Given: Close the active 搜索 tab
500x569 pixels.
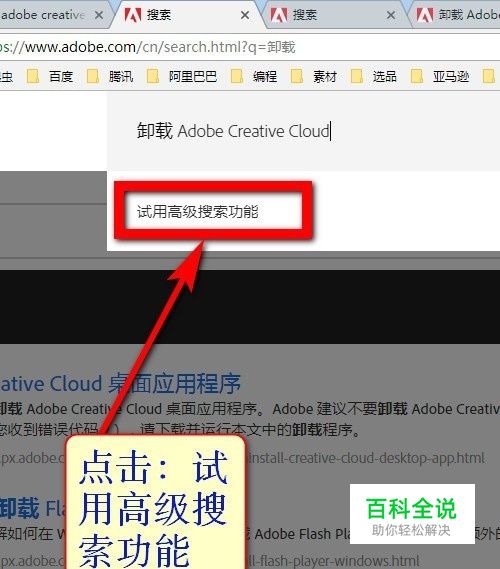Looking at the screenshot, I should tap(245, 15).
